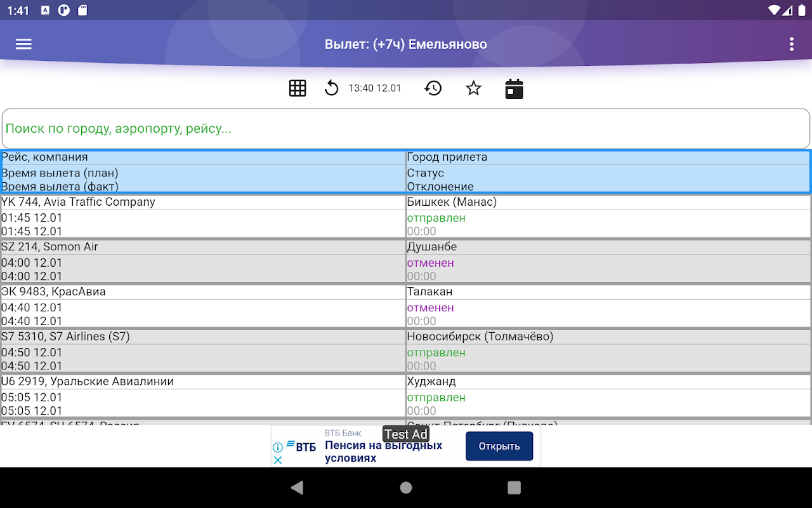This screenshot has height=508, width=812.
Task: Select destination Худжанд
Action: [431, 382]
